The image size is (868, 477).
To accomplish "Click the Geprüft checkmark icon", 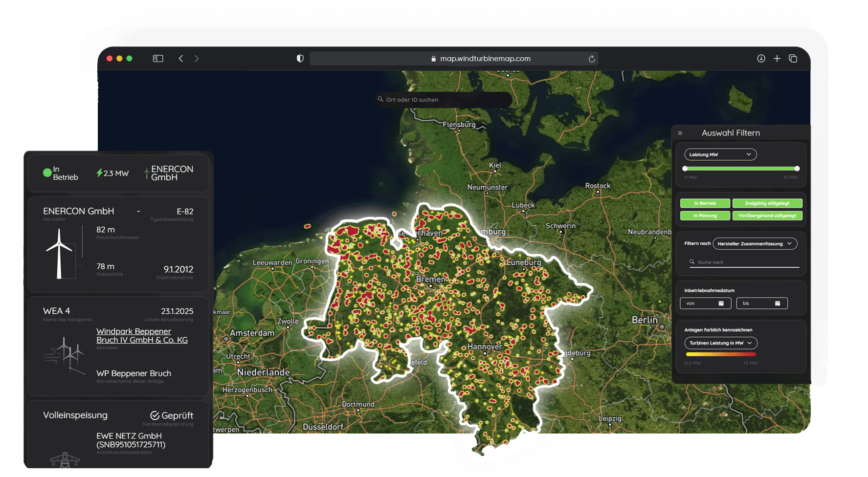I will pyautogui.click(x=155, y=415).
